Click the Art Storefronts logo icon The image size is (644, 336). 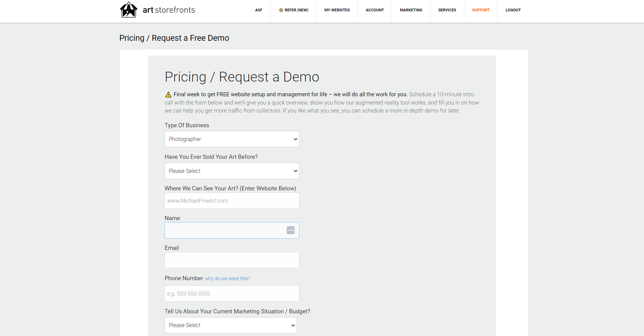(128, 10)
